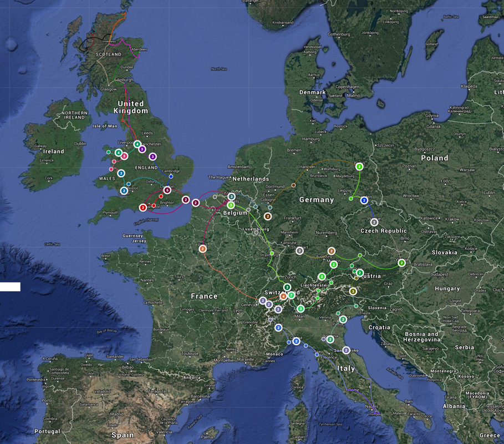This screenshot has width=504, height=444.
Task: Click the pink 3 marker in north Wales
Action: (x=124, y=157)
